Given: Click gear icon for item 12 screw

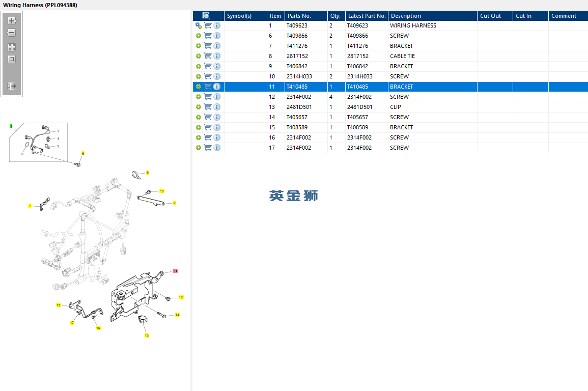Looking at the screenshot, I should pos(199,97).
